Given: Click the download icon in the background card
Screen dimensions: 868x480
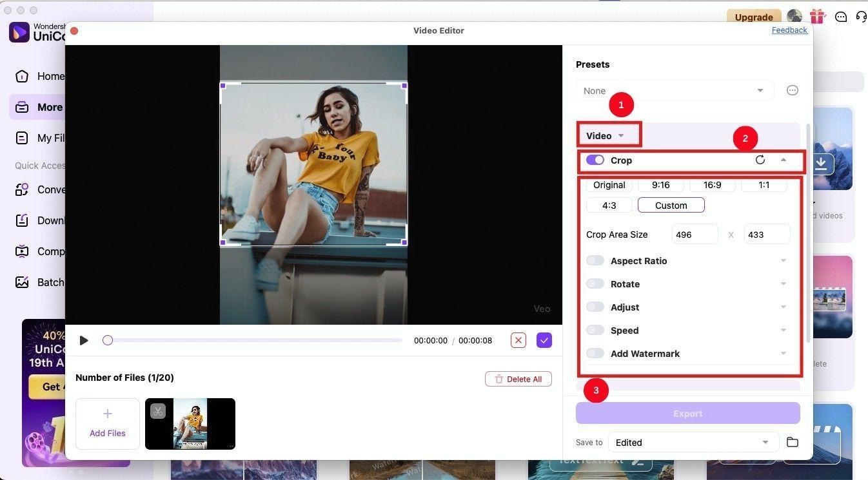Looking at the screenshot, I should pyautogui.click(x=820, y=164).
